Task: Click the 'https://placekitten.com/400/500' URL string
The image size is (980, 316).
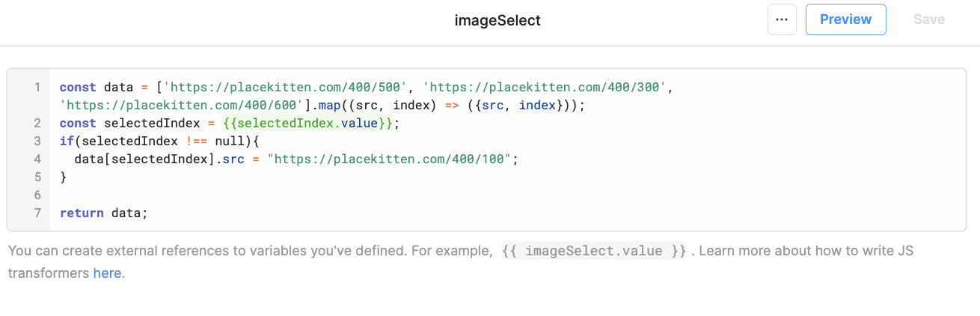Action: pos(287,87)
